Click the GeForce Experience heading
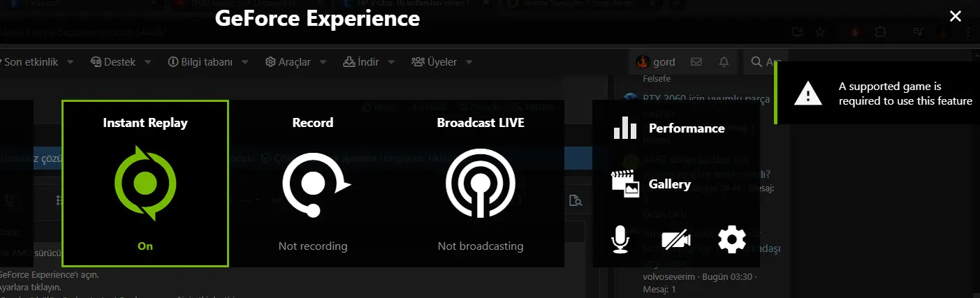 click(317, 18)
